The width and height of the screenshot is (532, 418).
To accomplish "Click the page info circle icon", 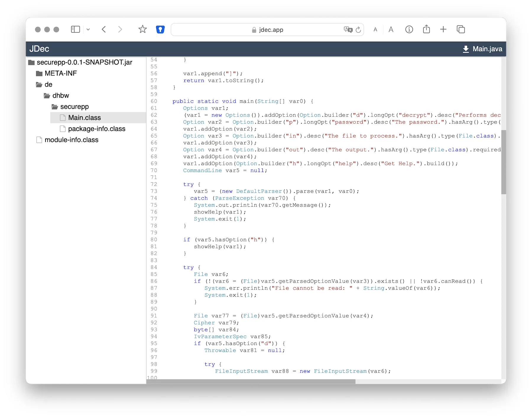I will coord(409,29).
